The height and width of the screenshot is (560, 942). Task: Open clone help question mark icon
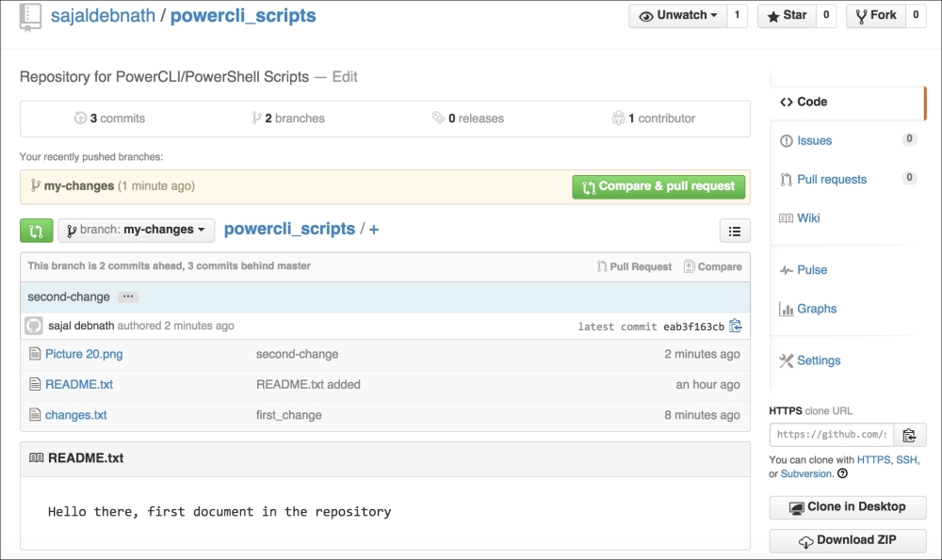tap(843, 473)
